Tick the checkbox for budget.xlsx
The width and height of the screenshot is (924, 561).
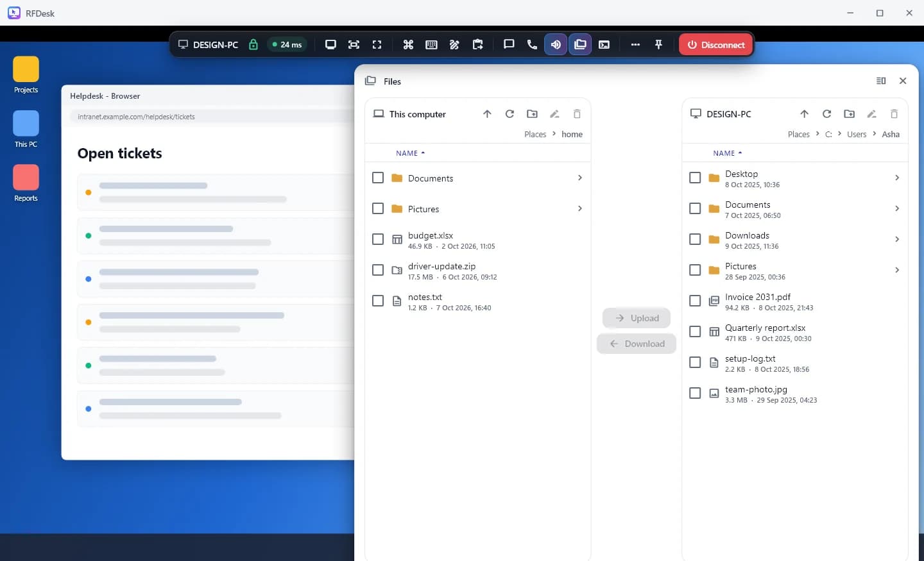coord(378,239)
